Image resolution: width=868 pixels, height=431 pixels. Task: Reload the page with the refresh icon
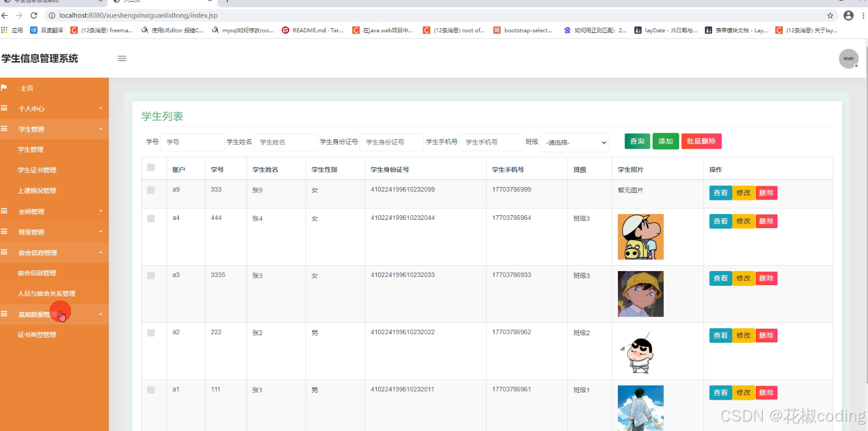pyautogui.click(x=34, y=15)
